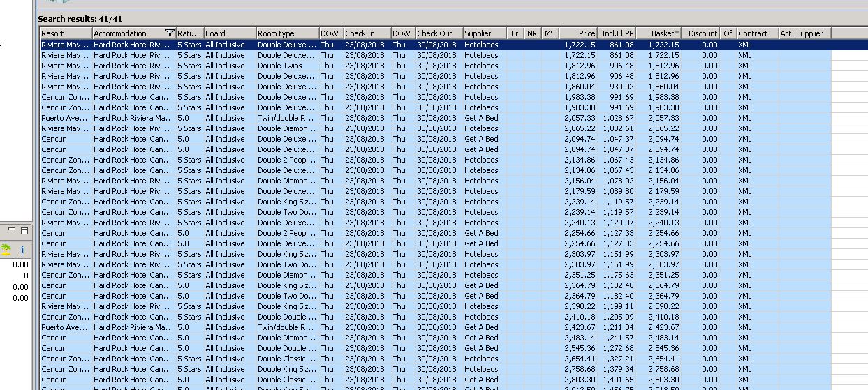Sort by the Resort column header
This screenshot has width=868, height=390.
click(66, 33)
